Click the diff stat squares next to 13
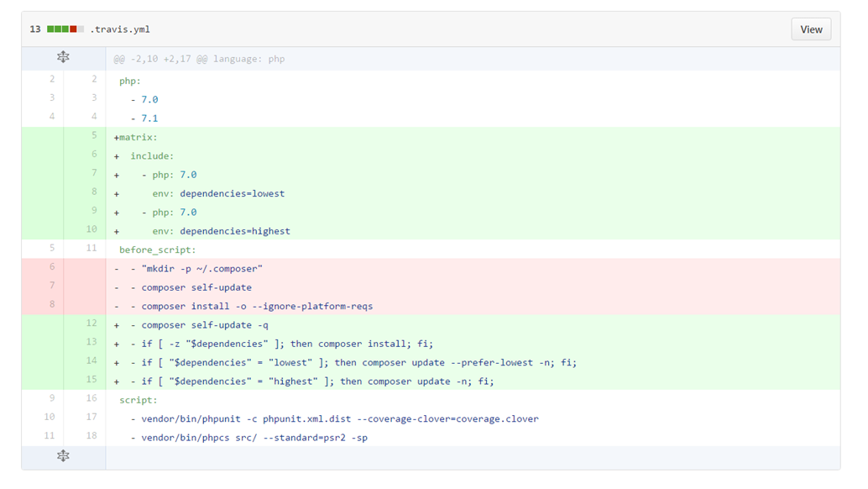 pyautogui.click(x=65, y=28)
